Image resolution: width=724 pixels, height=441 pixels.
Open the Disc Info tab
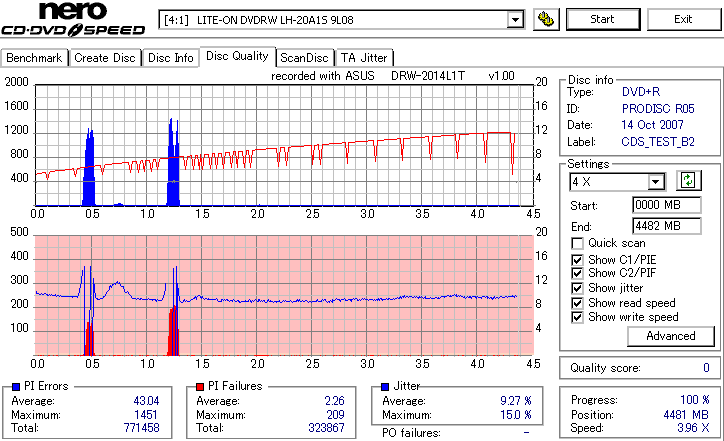point(170,58)
